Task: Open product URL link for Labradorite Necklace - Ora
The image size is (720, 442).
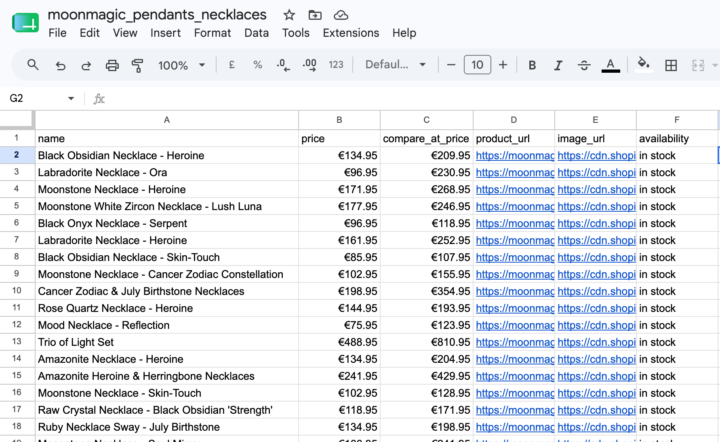Action: point(514,173)
